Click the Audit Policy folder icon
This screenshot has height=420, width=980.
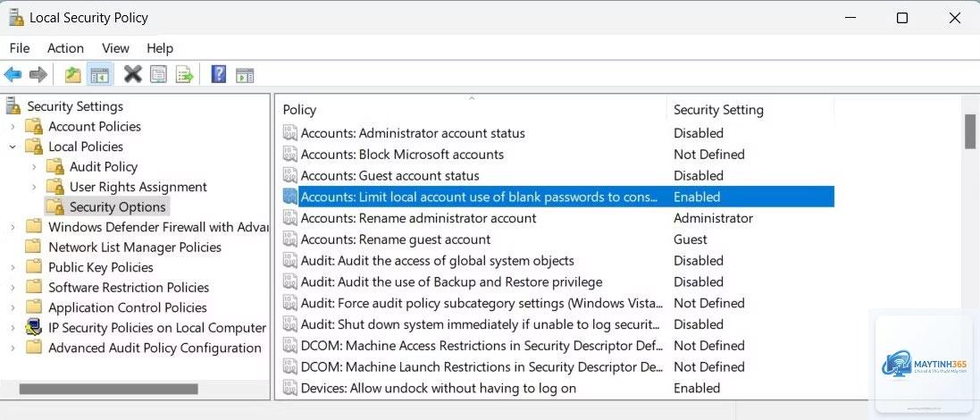[x=55, y=166]
